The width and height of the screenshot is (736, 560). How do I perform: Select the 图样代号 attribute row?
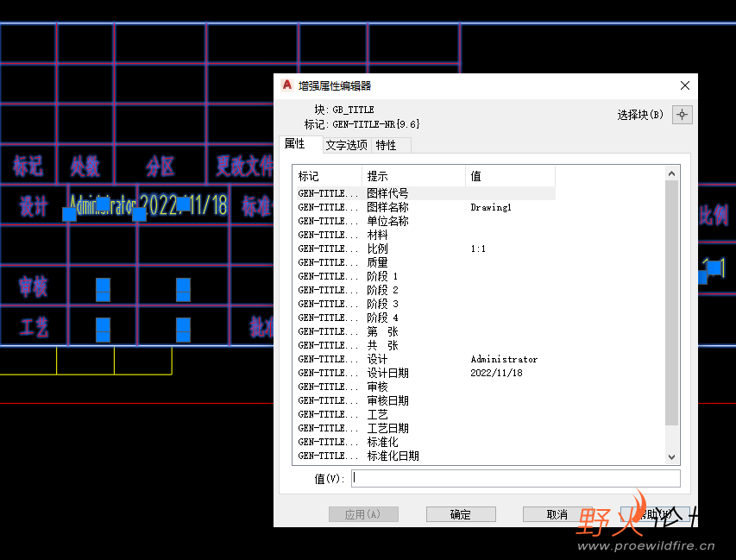click(x=425, y=193)
